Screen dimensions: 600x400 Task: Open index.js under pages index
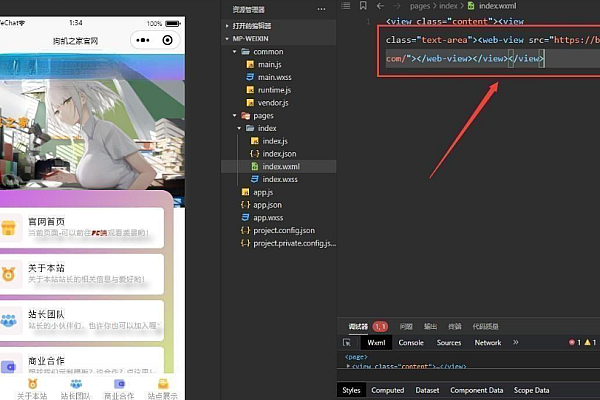[275, 141]
